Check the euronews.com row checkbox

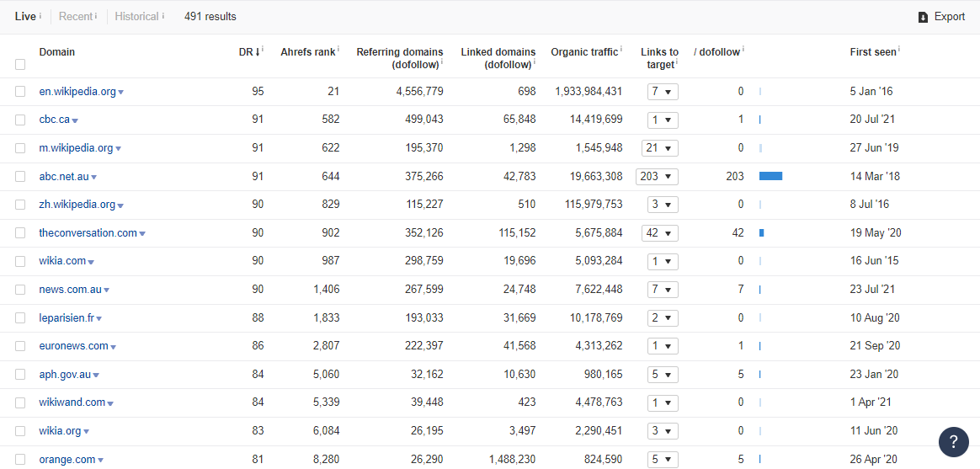20,346
